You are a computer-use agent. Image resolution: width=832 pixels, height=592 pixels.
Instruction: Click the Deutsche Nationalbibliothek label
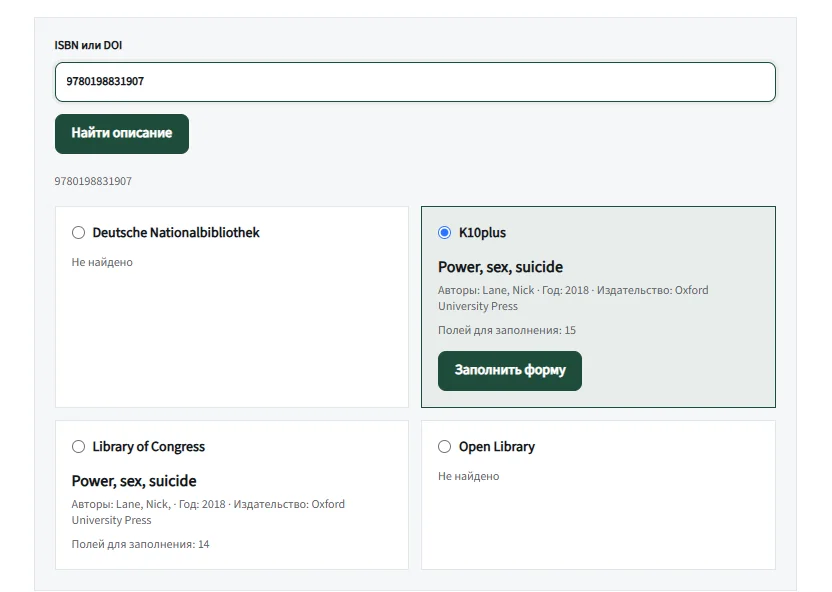click(x=176, y=233)
